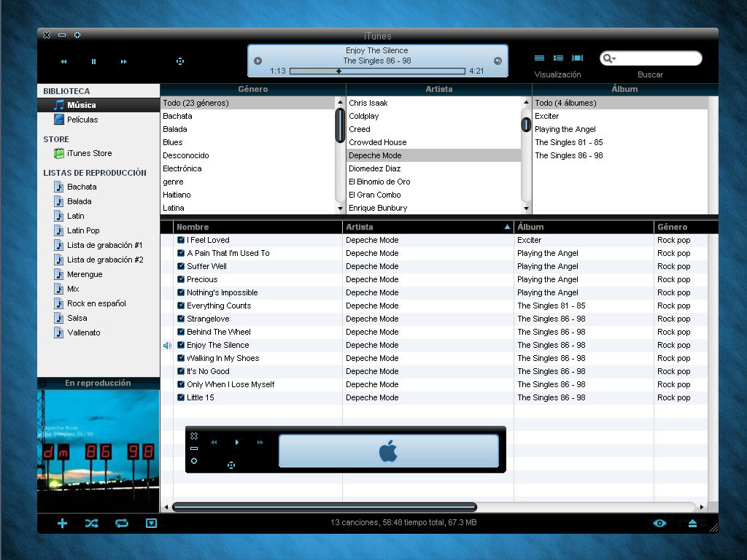Sort tracks by Género column header

pyautogui.click(x=686, y=227)
